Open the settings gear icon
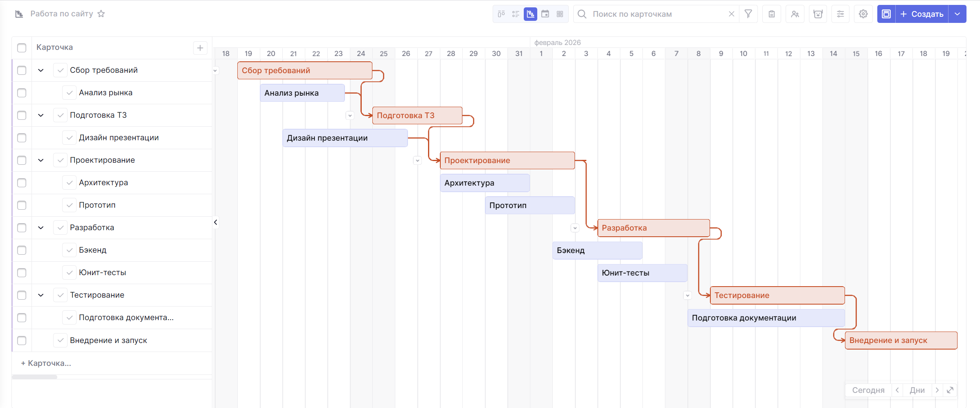This screenshot has width=980, height=408. tap(863, 14)
